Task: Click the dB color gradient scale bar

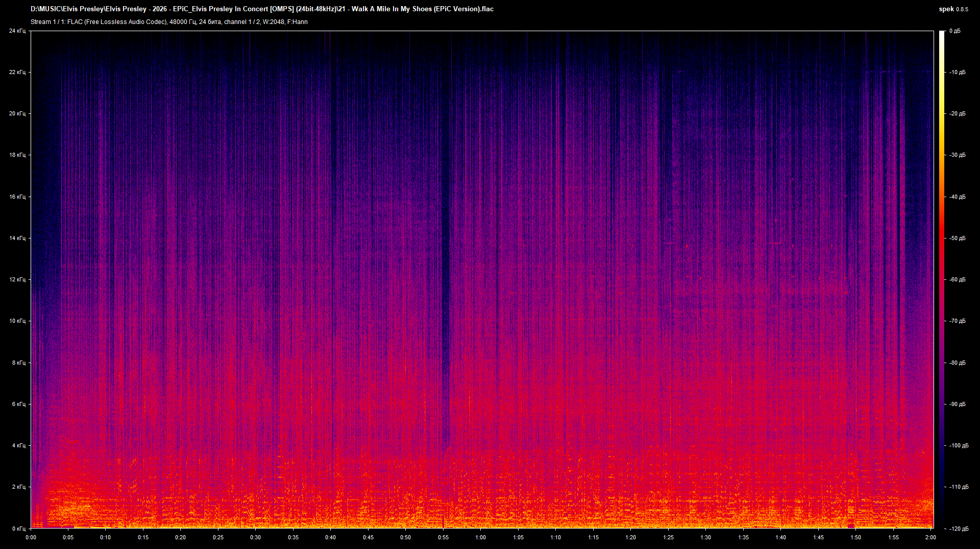Action: (942, 279)
